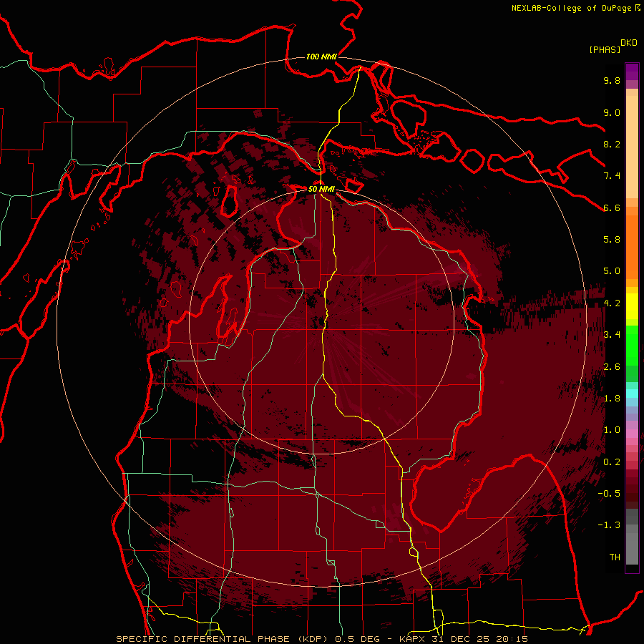Click the 9.0 legend value

click(x=612, y=112)
